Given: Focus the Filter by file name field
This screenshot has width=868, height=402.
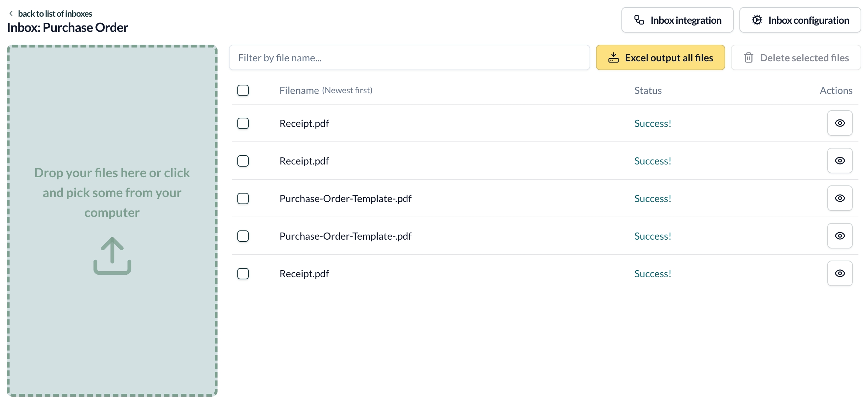Looking at the screenshot, I should coord(409,57).
